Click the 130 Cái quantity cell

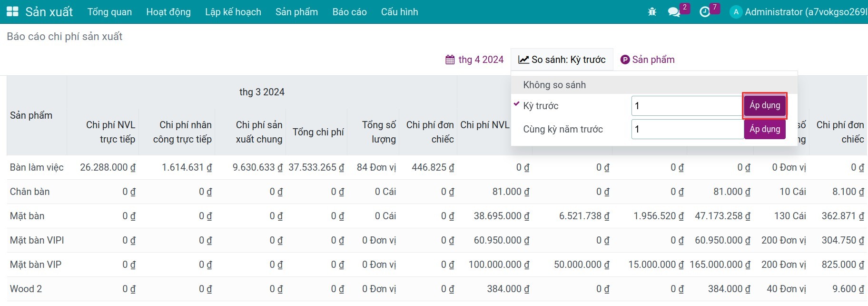click(x=790, y=216)
